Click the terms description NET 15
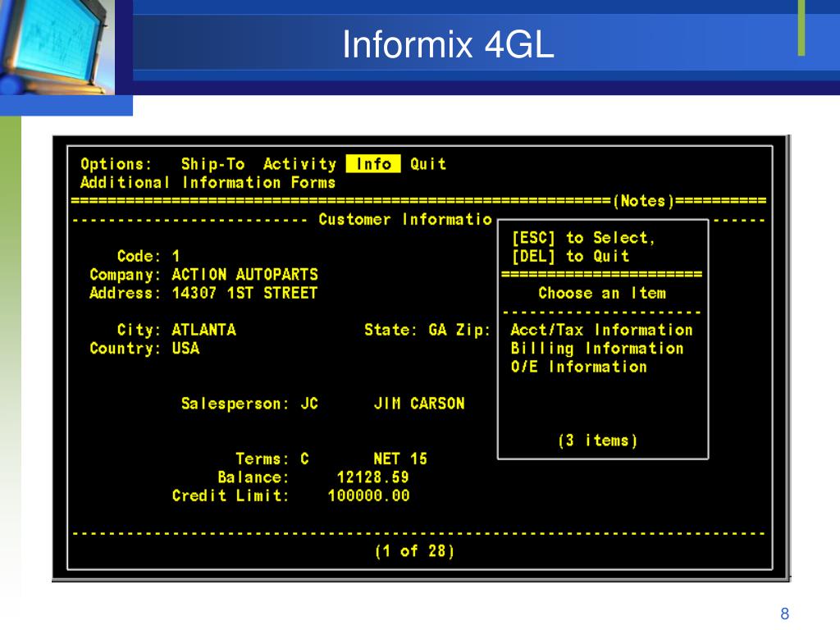This screenshot has width=840, height=630. point(400,459)
